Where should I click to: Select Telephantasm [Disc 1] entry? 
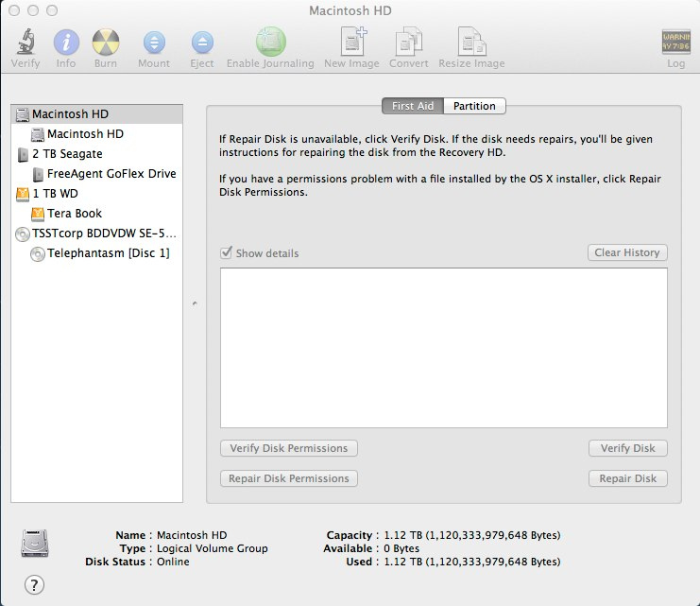[x=97, y=253]
